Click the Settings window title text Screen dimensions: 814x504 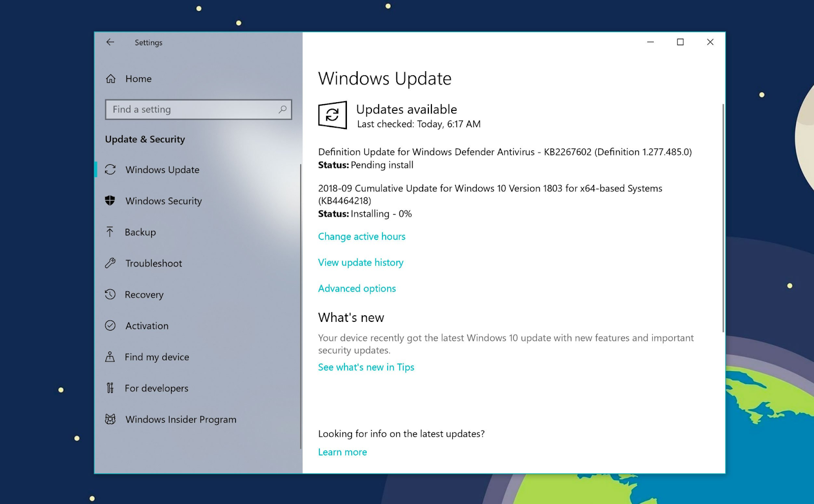point(149,43)
